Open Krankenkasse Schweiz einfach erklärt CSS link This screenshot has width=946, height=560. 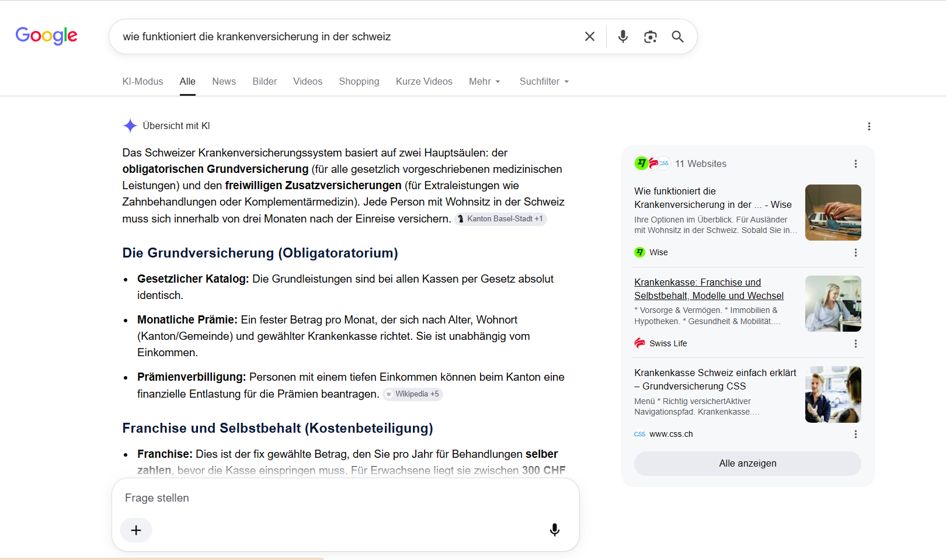(715, 380)
